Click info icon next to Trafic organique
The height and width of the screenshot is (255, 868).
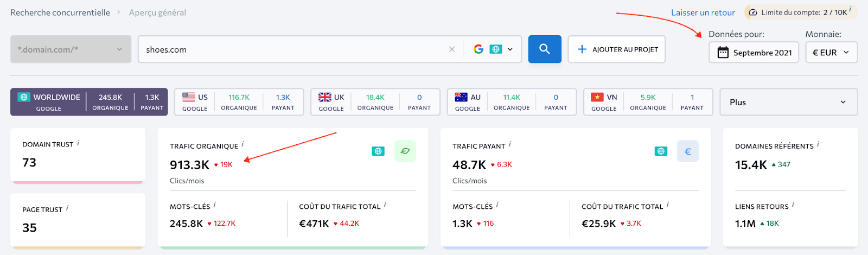243,144
